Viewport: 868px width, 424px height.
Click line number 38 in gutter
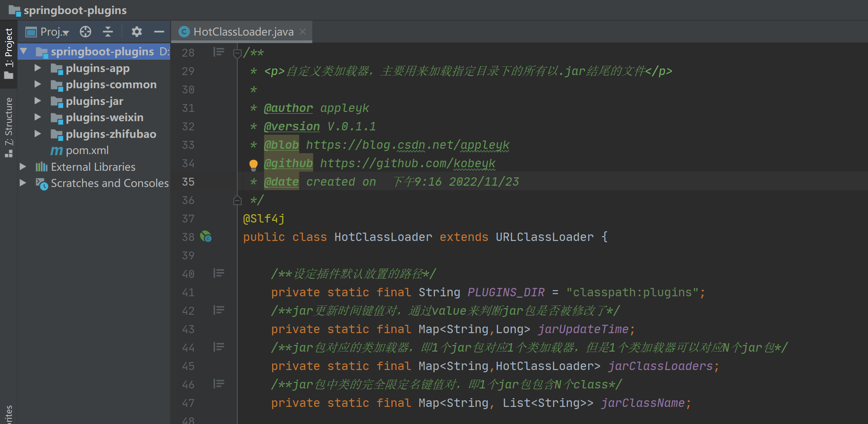click(x=188, y=237)
